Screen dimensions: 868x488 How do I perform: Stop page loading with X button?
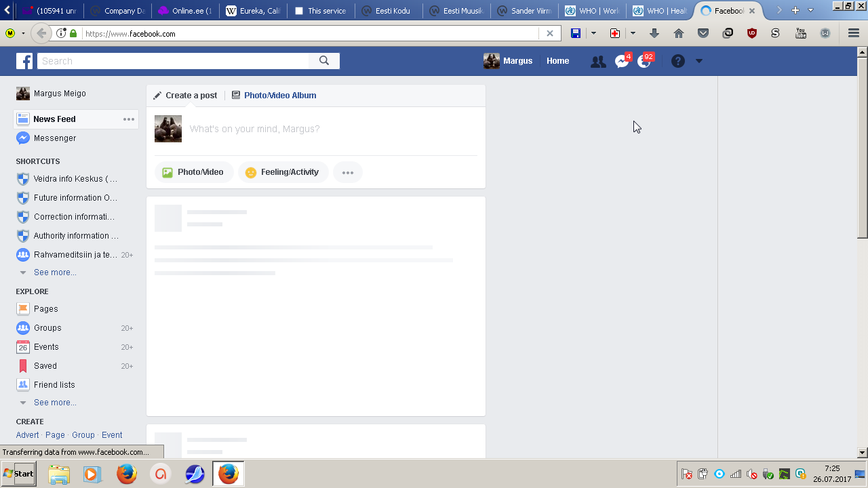[550, 33]
